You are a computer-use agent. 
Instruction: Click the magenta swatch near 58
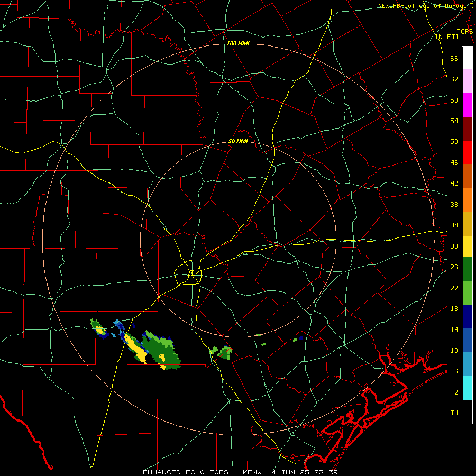[467, 105]
